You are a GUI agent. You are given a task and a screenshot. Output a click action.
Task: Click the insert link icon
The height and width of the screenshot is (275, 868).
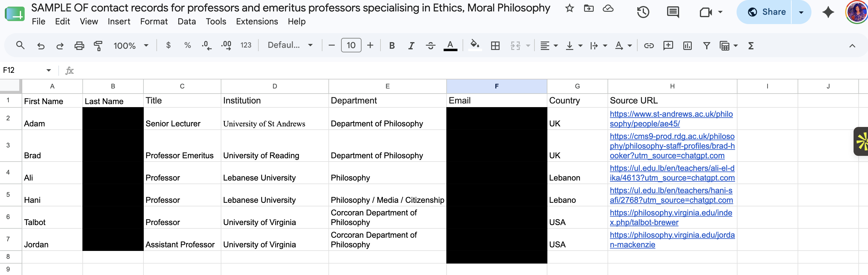[649, 45]
